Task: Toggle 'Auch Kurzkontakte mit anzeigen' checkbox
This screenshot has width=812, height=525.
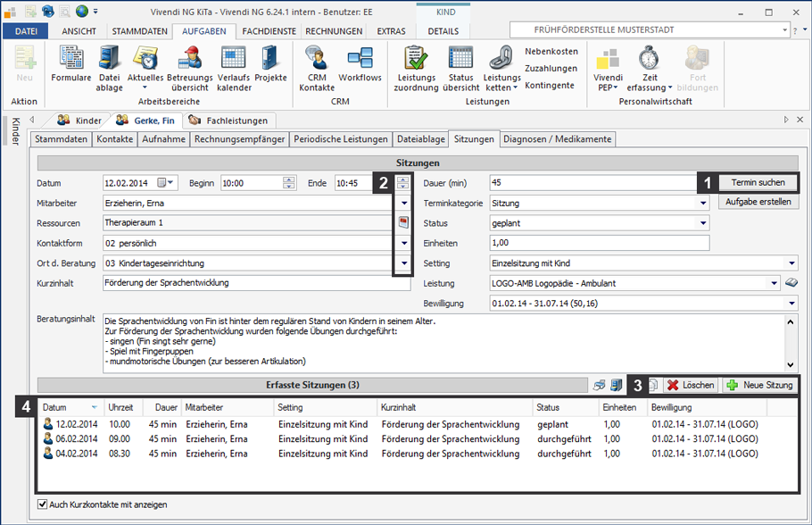Action: coord(43,504)
